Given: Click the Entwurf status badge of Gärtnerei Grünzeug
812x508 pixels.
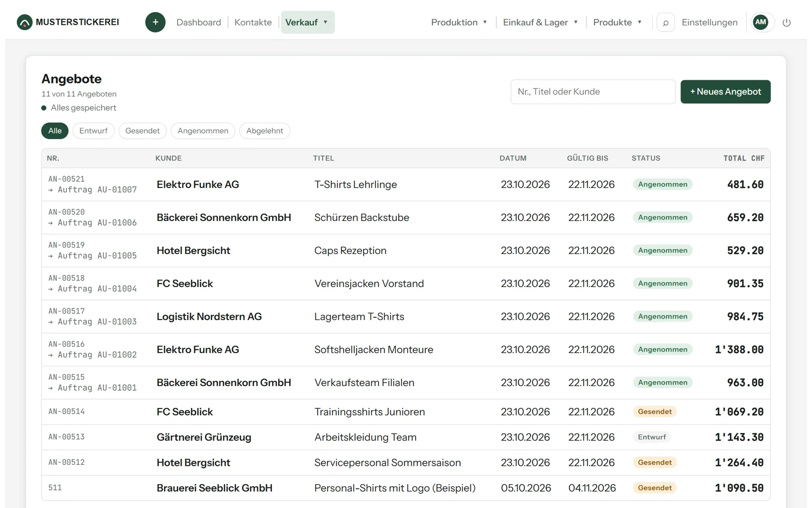Looking at the screenshot, I should 652,437.
